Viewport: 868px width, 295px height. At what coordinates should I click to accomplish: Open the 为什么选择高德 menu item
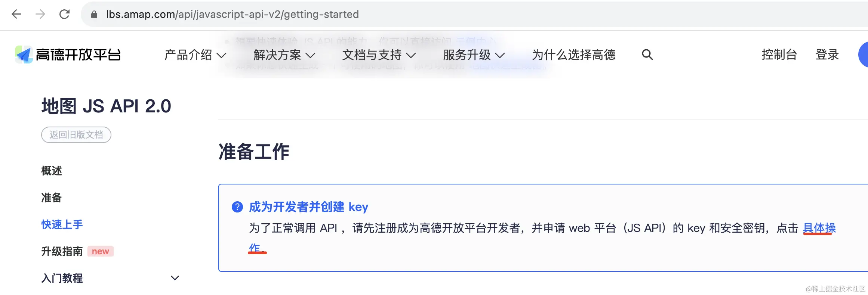573,55
